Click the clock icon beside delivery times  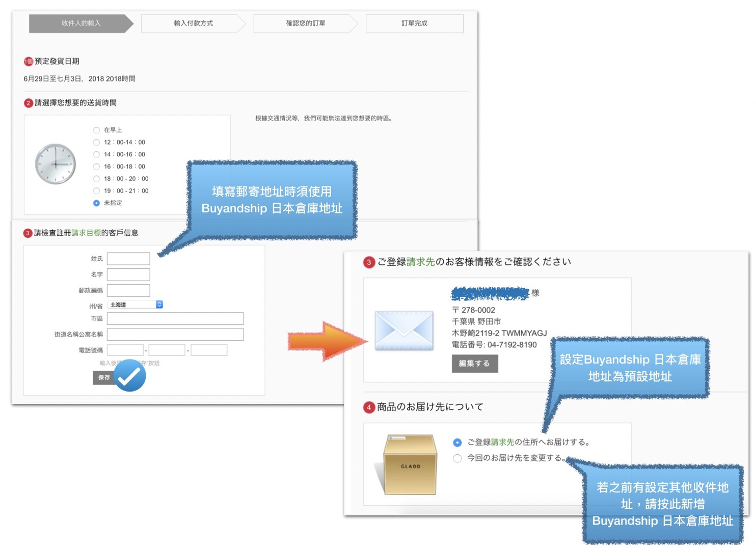click(x=56, y=164)
